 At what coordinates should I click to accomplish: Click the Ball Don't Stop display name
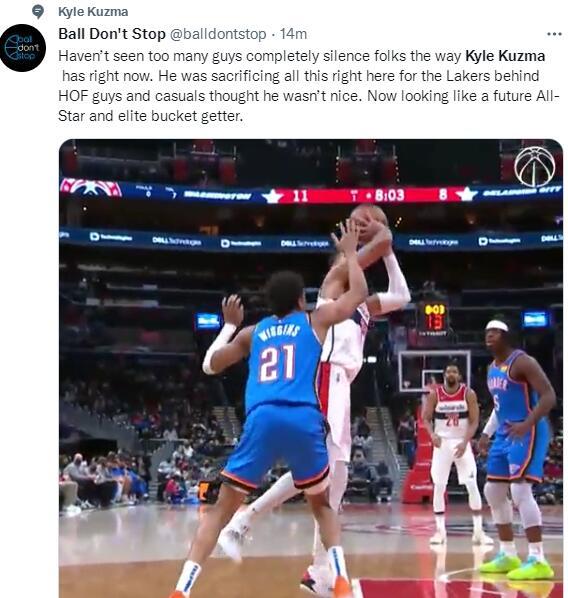(x=111, y=34)
